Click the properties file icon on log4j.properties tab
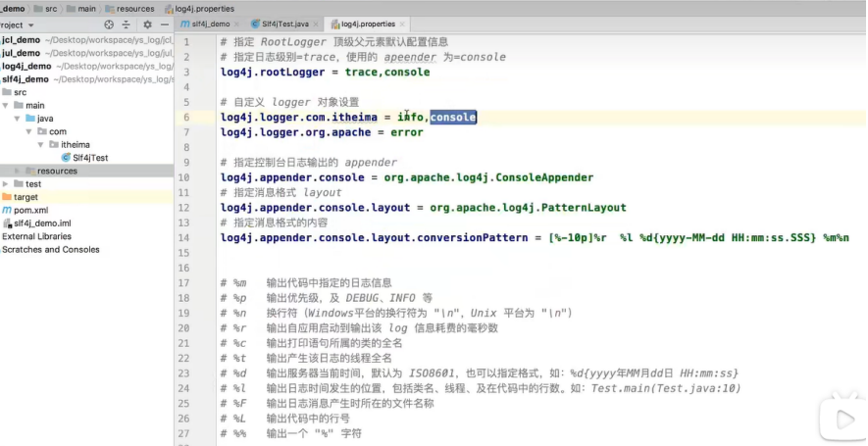868x446 pixels. click(x=335, y=25)
